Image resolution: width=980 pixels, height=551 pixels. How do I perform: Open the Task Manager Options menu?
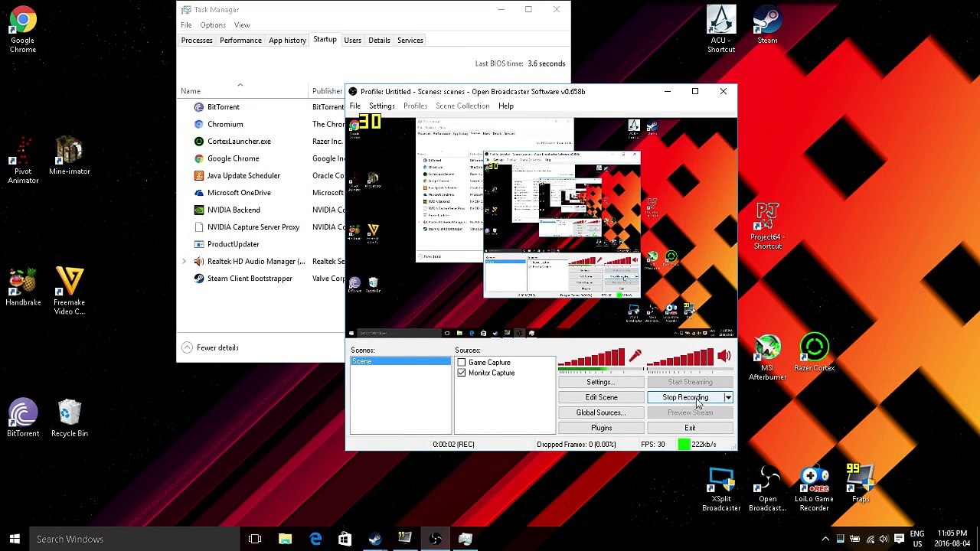click(213, 24)
